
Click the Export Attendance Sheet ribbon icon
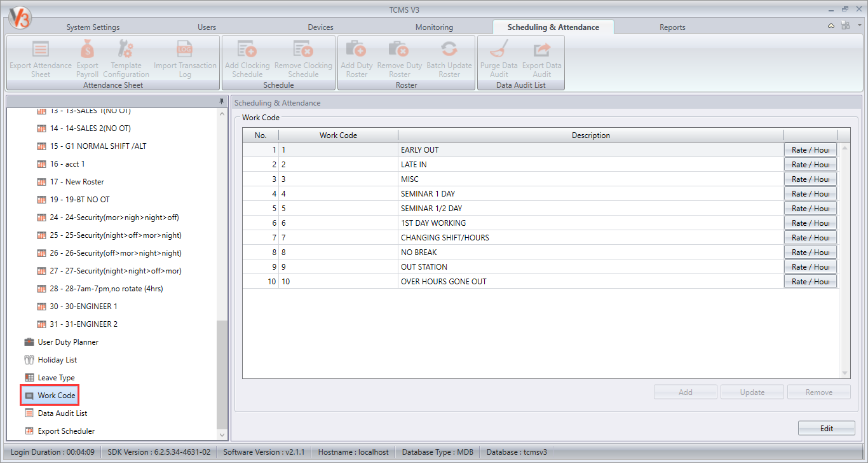click(x=41, y=50)
